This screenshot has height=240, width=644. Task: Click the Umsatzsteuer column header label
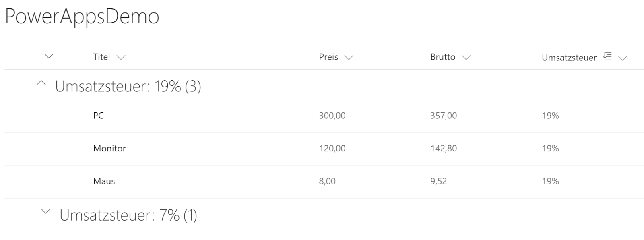click(569, 58)
